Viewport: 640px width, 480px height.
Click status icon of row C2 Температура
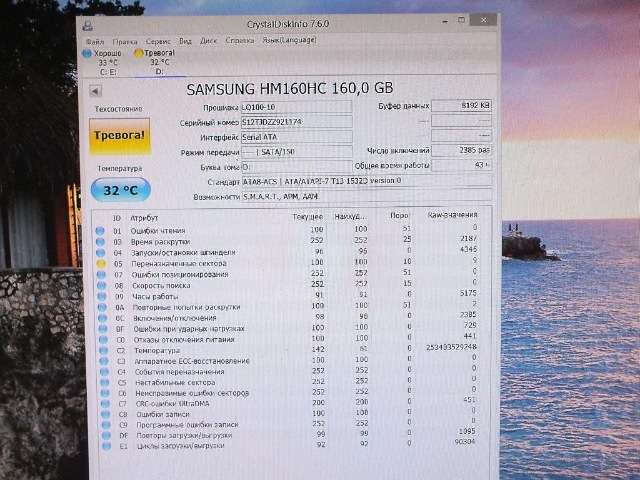[104, 351]
